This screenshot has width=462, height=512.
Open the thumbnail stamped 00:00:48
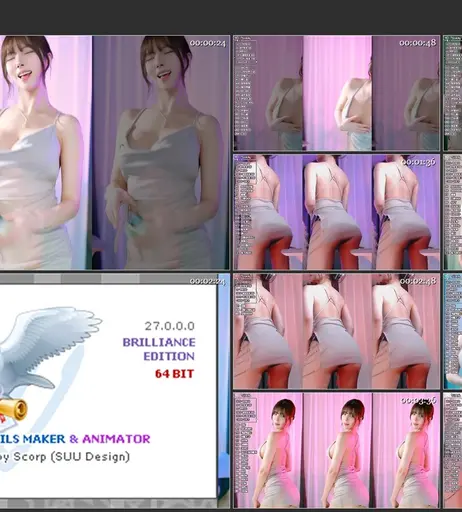click(x=337, y=93)
